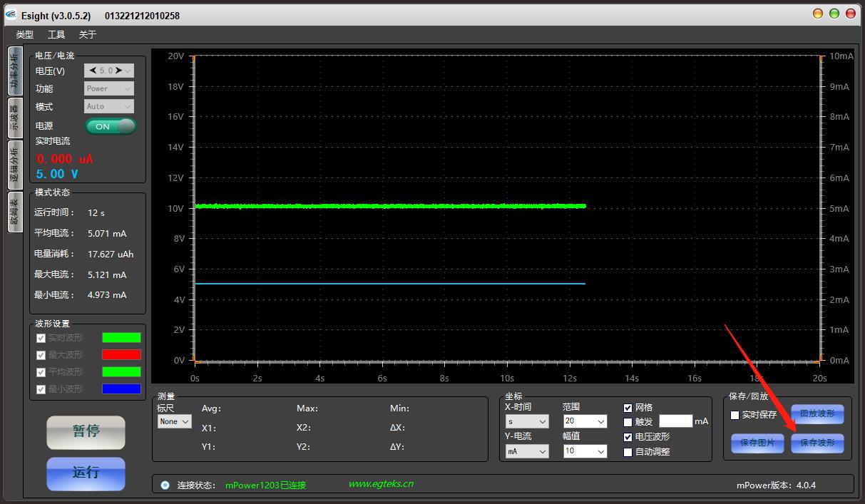
Task: Open the 类型 menu
Action: (25, 34)
